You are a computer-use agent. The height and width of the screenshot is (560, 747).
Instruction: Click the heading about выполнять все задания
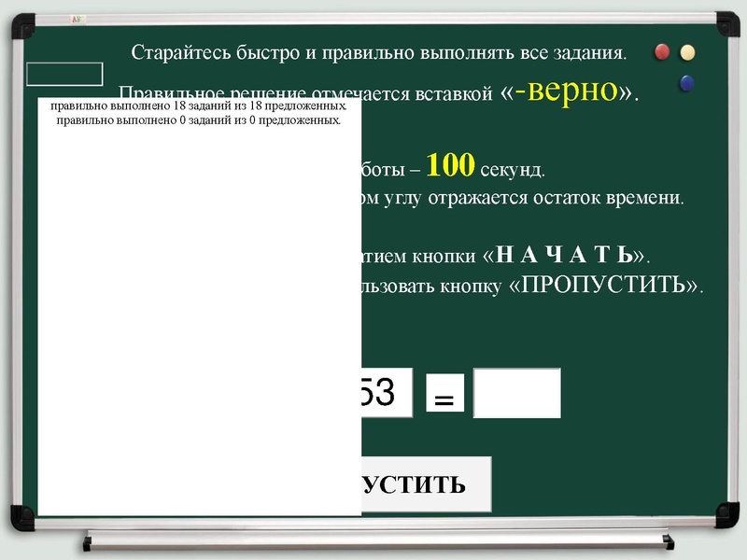click(x=384, y=49)
